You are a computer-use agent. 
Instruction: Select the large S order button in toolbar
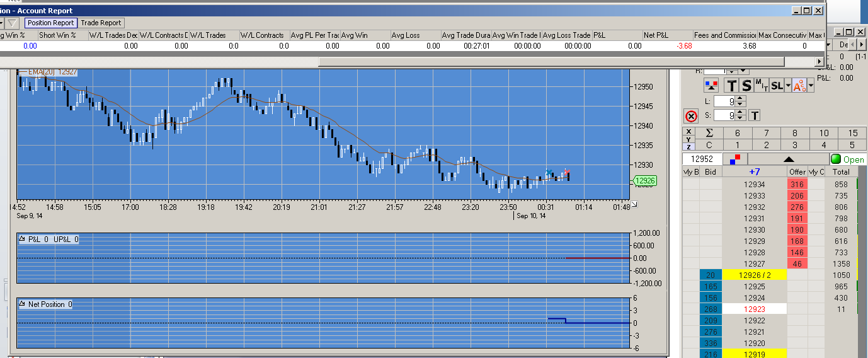point(746,86)
